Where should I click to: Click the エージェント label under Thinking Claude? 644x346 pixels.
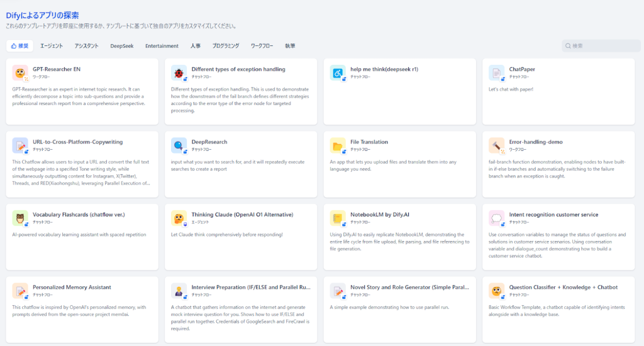point(200,222)
